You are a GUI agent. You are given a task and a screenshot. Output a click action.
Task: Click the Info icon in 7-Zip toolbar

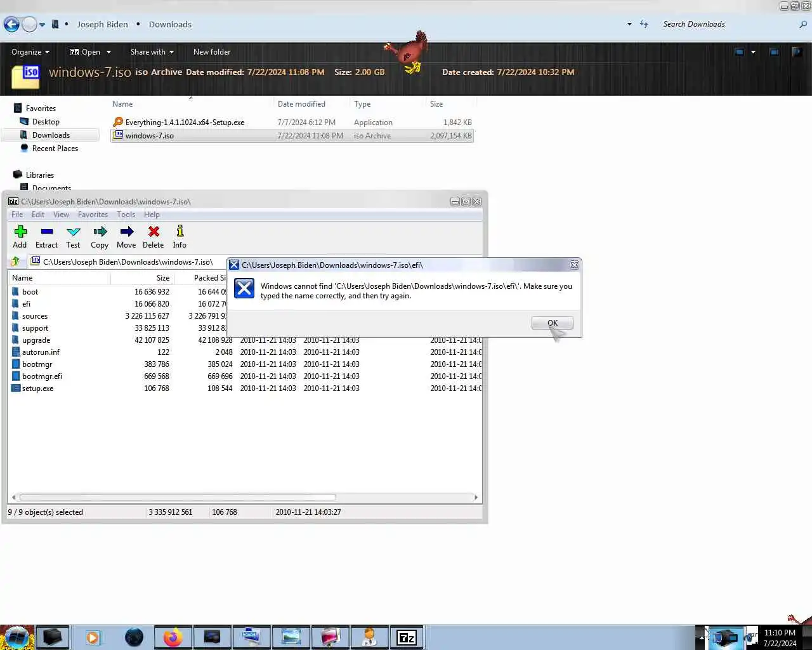click(x=180, y=232)
